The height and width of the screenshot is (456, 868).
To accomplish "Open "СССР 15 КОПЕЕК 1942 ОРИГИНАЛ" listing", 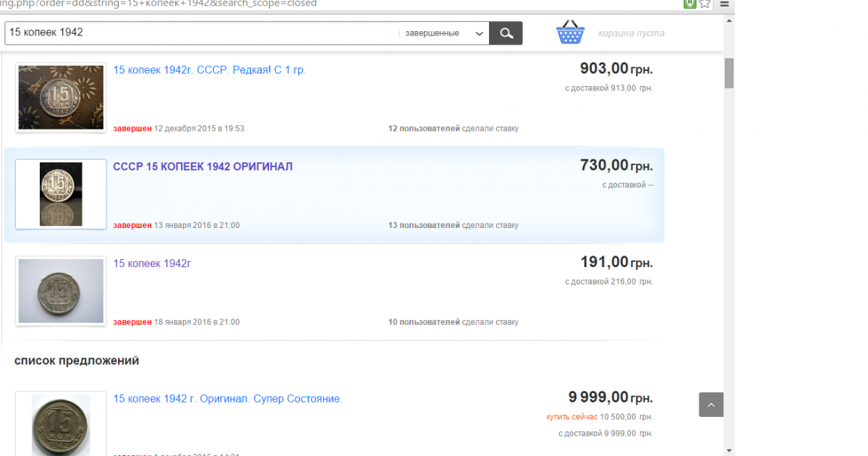I will coord(203,166).
